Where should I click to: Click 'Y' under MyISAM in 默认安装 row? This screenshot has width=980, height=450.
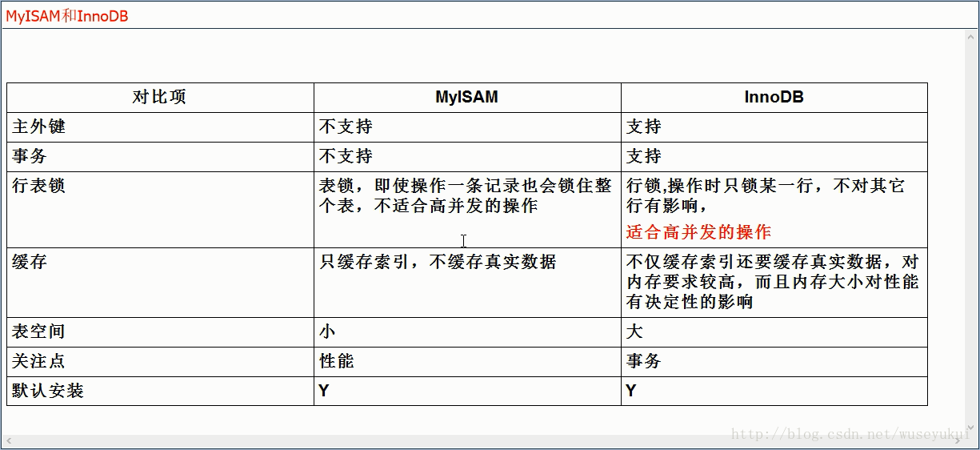point(324,391)
